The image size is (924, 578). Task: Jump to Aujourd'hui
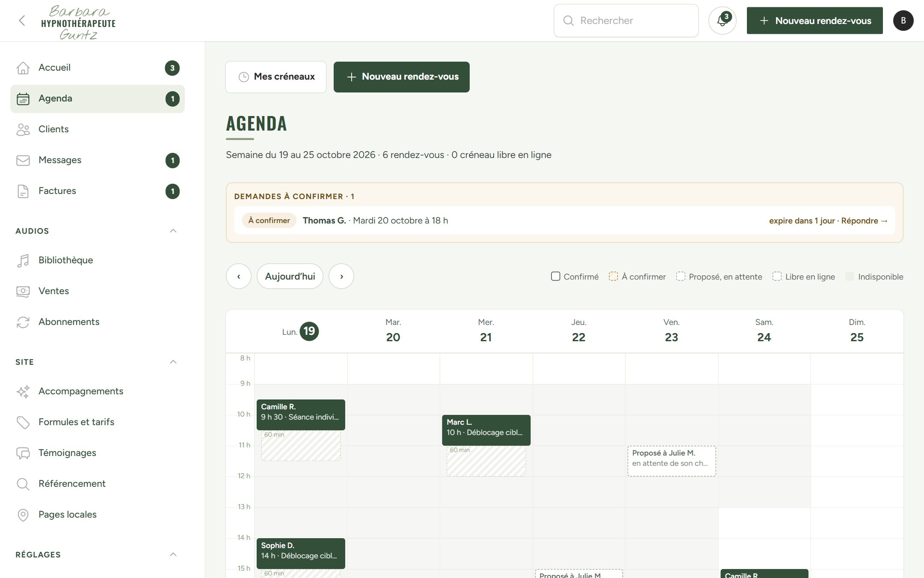(290, 276)
